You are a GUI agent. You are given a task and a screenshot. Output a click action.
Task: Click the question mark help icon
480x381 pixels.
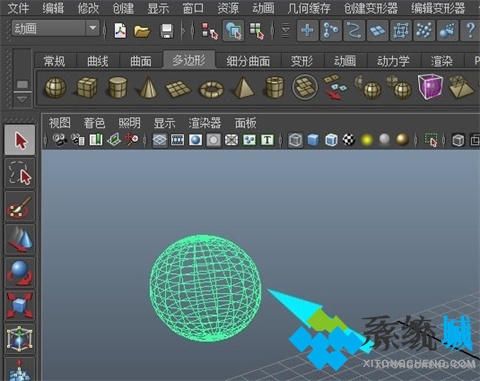click(470, 30)
